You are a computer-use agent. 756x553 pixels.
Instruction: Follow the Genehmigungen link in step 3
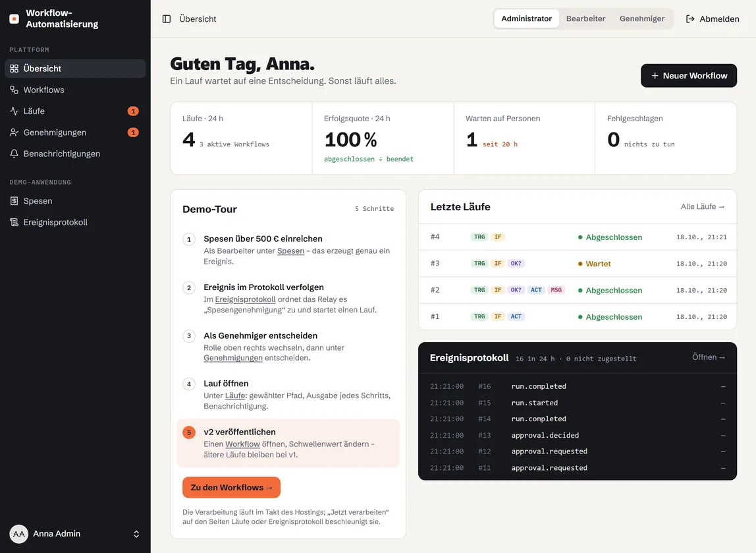[x=233, y=358]
